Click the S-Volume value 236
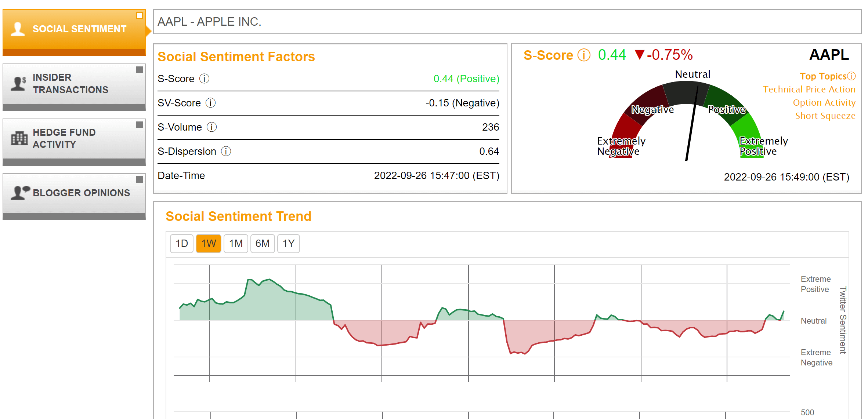This screenshot has height=419, width=868. click(491, 127)
